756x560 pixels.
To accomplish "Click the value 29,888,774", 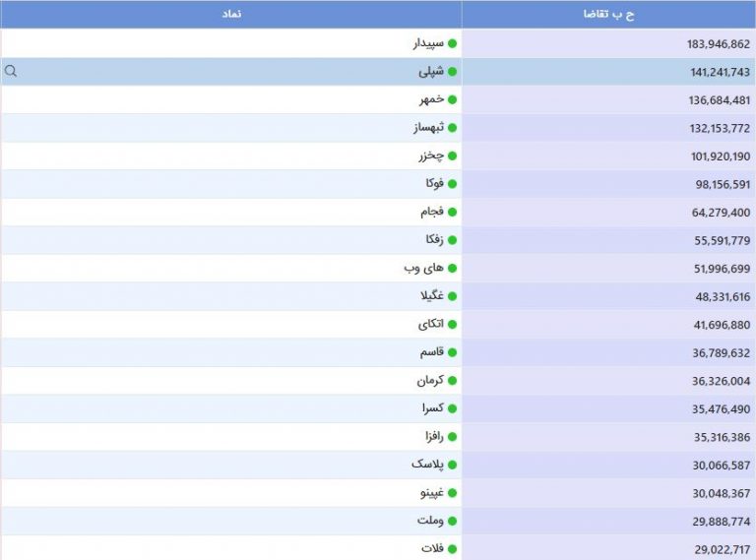I will (x=722, y=522).
